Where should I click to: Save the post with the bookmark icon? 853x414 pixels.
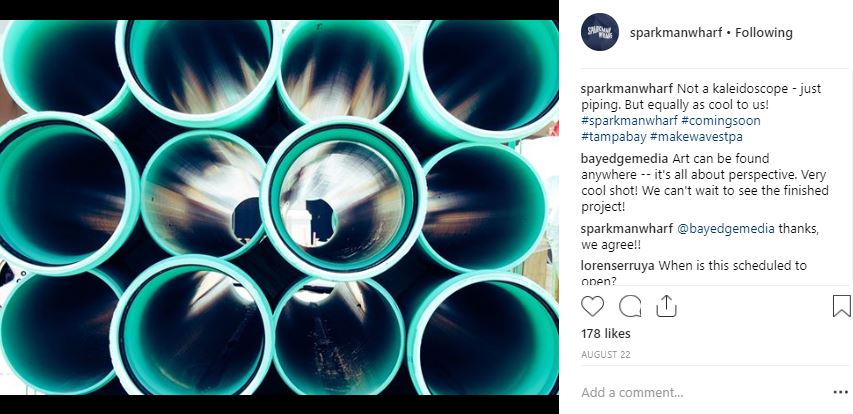tap(842, 306)
